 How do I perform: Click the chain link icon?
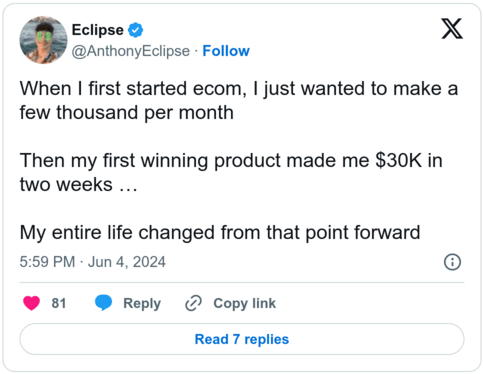(193, 303)
